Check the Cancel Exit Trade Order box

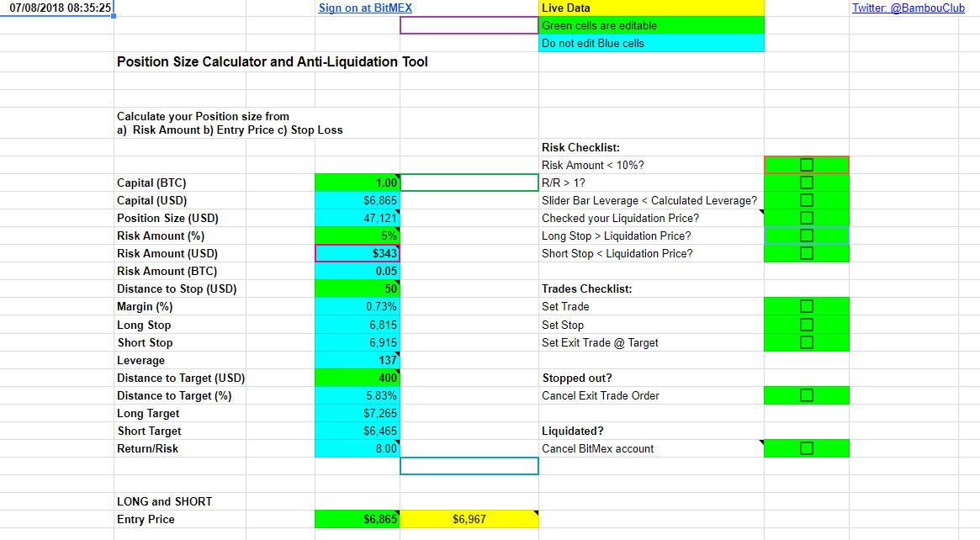pos(806,395)
